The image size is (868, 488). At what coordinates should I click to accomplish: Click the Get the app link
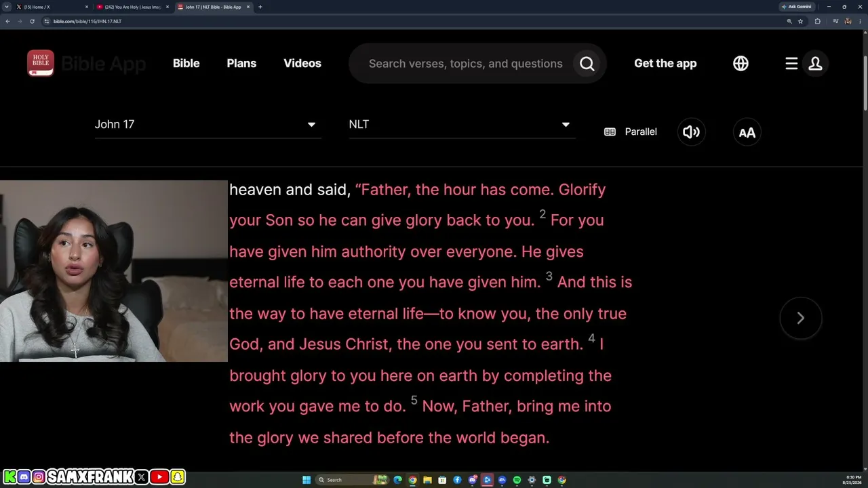coord(665,64)
